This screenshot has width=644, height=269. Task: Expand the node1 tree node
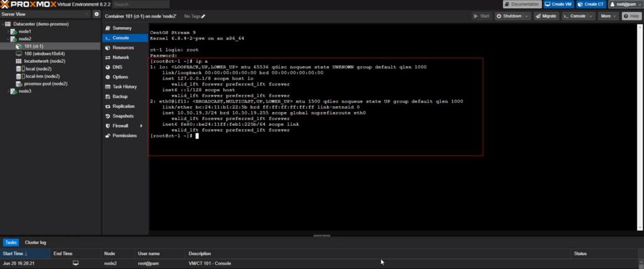8,31
